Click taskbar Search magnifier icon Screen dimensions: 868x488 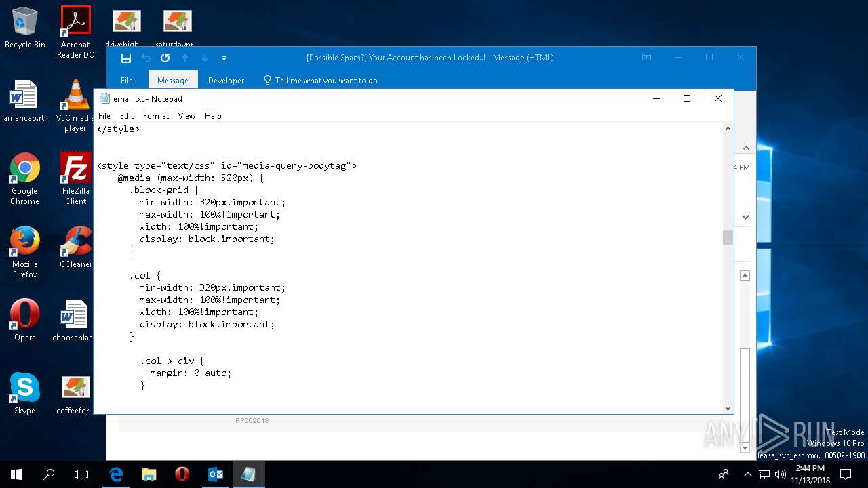click(x=49, y=474)
